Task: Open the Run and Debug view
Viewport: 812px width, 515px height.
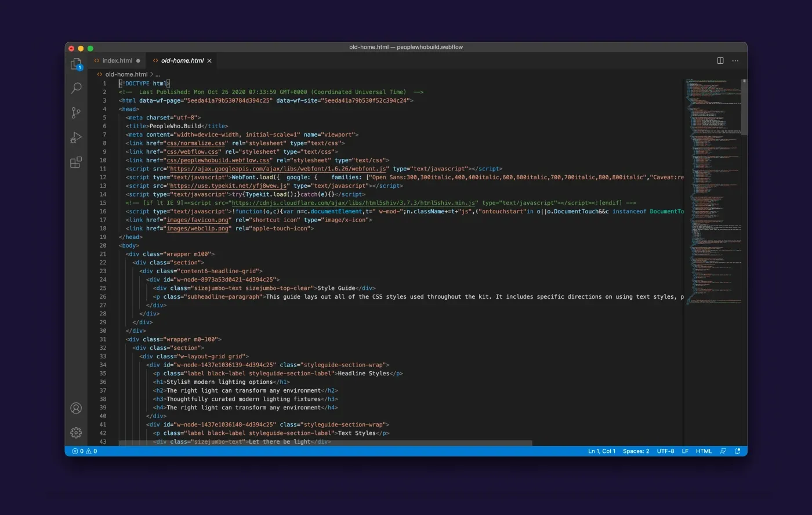Action: coord(76,138)
